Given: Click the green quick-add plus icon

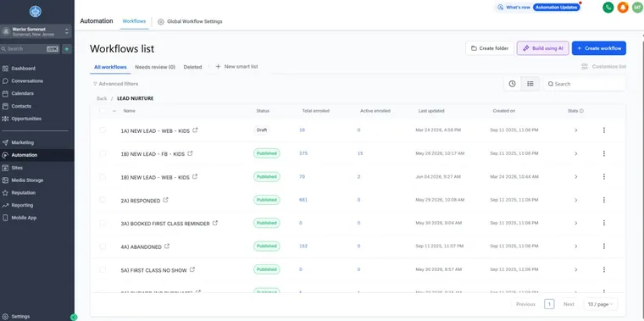Looking at the screenshot, I should [x=67, y=49].
